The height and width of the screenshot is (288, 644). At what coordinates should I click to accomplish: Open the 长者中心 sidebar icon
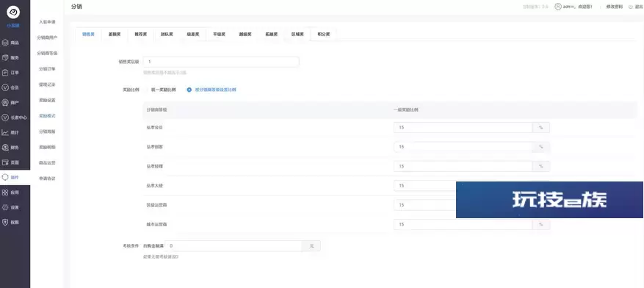(5, 118)
